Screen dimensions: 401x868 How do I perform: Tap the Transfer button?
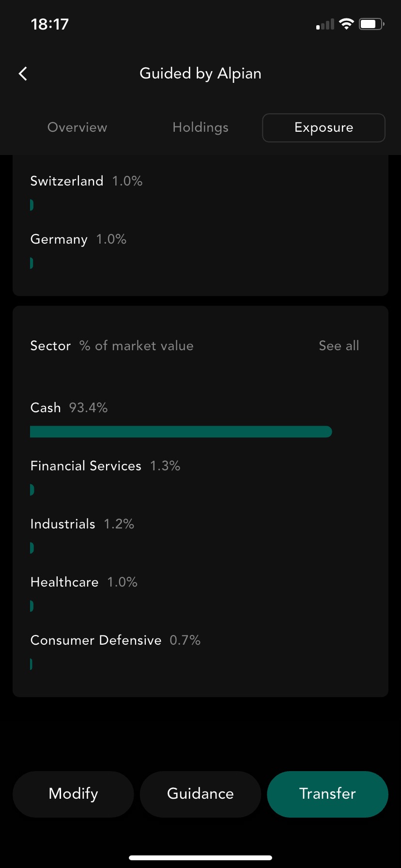(x=327, y=794)
